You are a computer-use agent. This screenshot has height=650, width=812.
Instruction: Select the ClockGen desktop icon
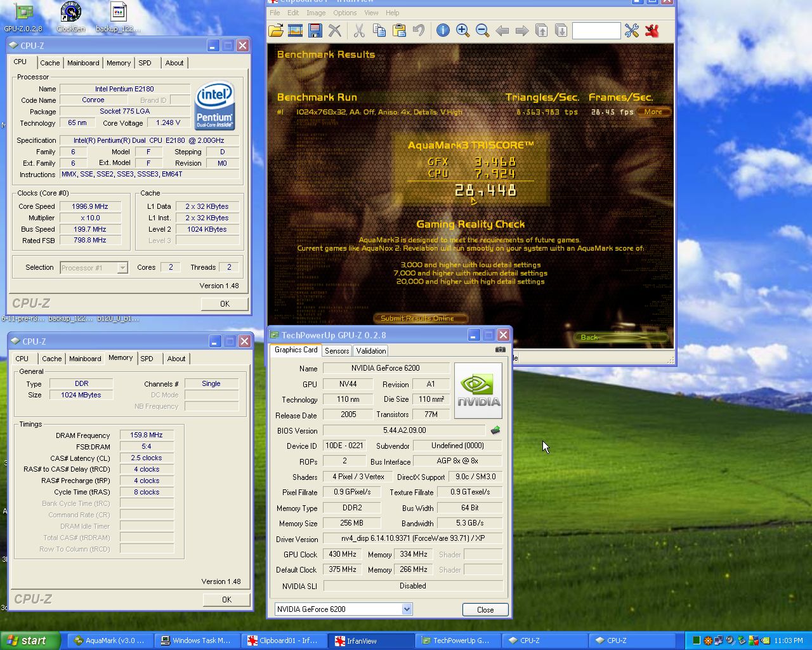point(71,17)
